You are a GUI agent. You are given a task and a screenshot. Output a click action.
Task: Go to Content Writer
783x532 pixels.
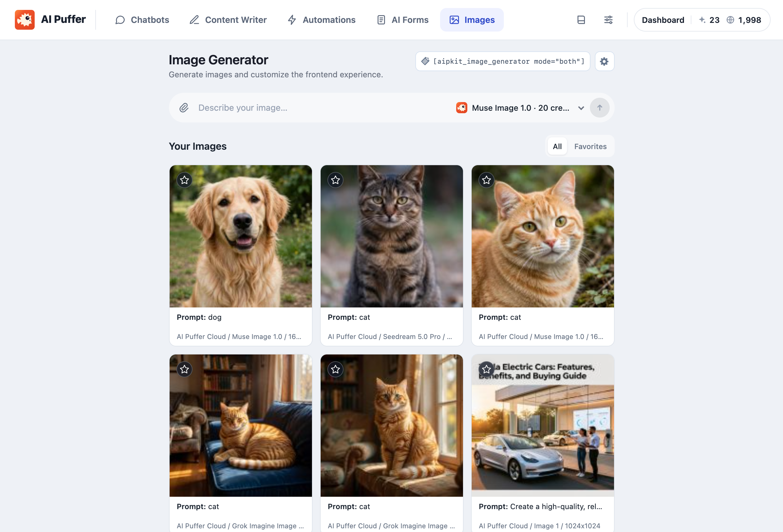click(228, 20)
